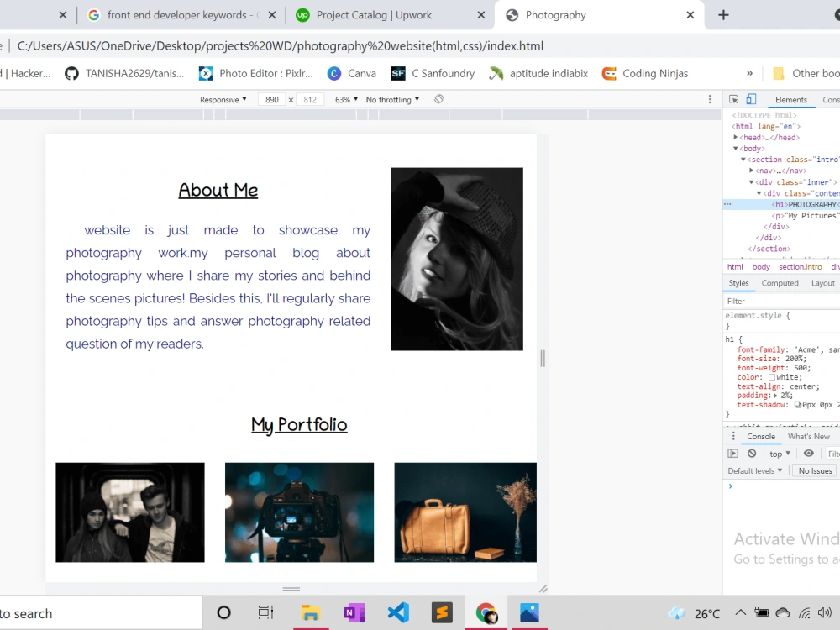Open the No throttling dropdown
840x630 pixels.
point(392,100)
